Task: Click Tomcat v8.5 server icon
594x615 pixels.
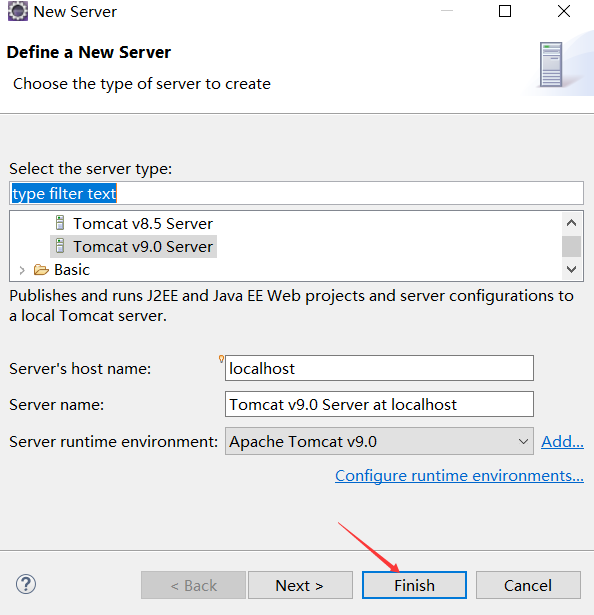Action: click(x=60, y=223)
